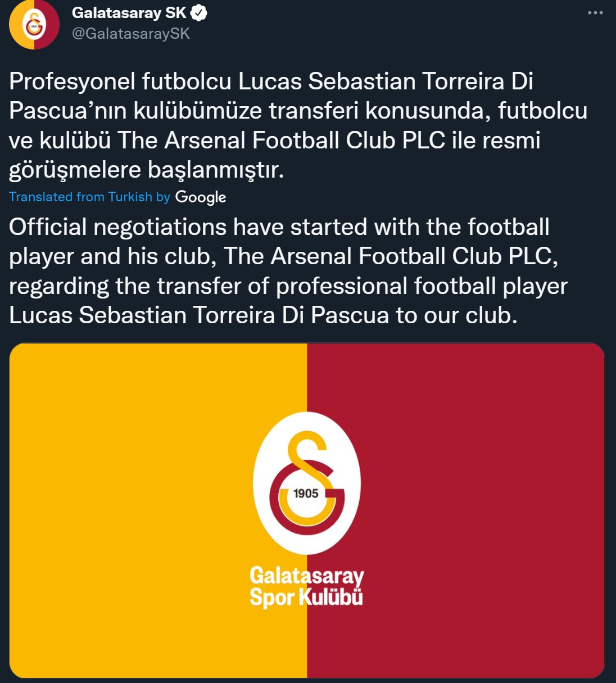The height and width of the screenshot is (683, 616).
Task: Open the @GalatasaraySK handle link
Action: (x=131, y=34)
